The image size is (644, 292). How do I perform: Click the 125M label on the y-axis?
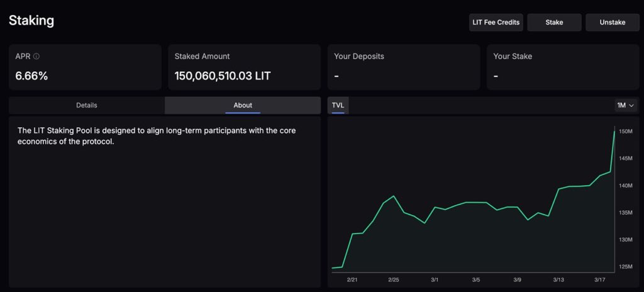[x=625, y=267]
